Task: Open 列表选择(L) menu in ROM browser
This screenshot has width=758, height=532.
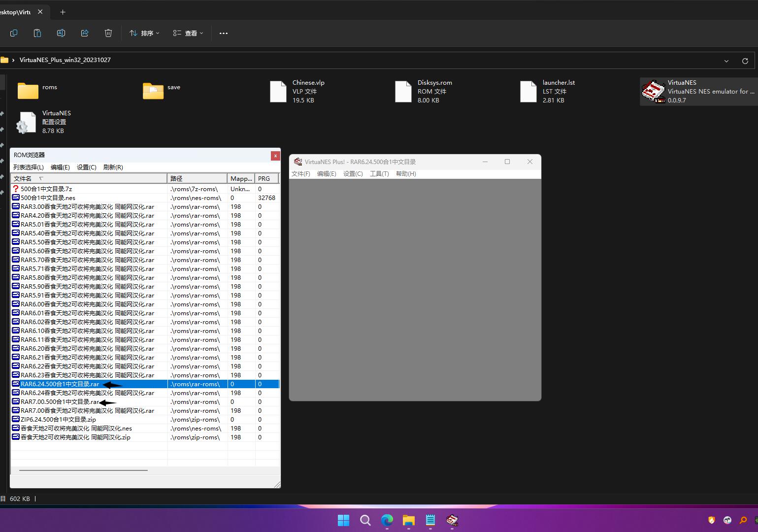Action: (x=29, y=167)
